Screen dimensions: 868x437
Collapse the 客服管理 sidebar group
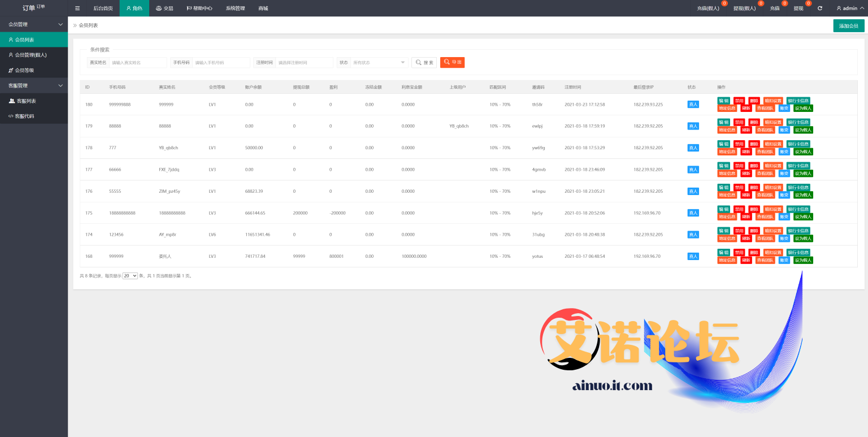tap(34, 85)
